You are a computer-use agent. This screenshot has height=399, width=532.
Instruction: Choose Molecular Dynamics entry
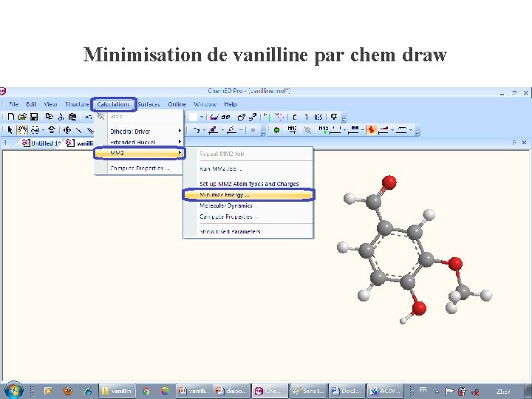pyautogui.click(x=248, y=205)
